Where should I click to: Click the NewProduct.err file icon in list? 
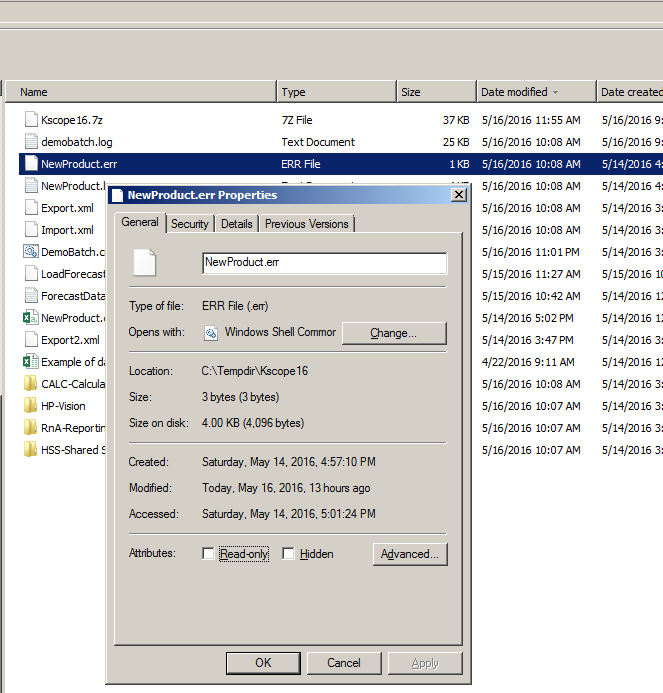click(x=31, y=164)
